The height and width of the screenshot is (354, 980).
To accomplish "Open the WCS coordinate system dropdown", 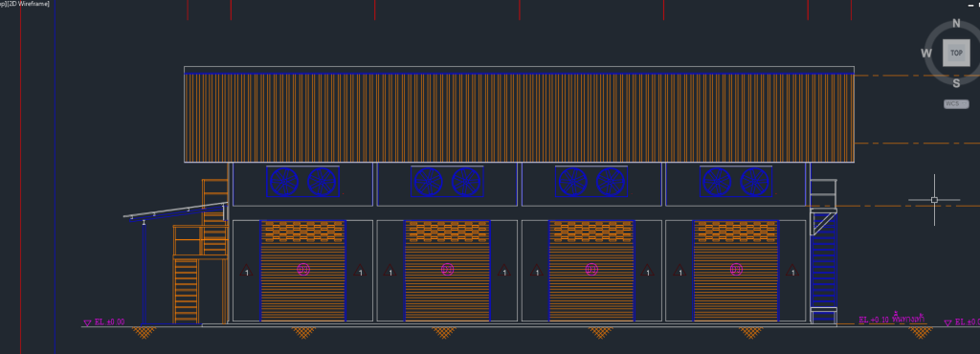I will click(956, 104).
